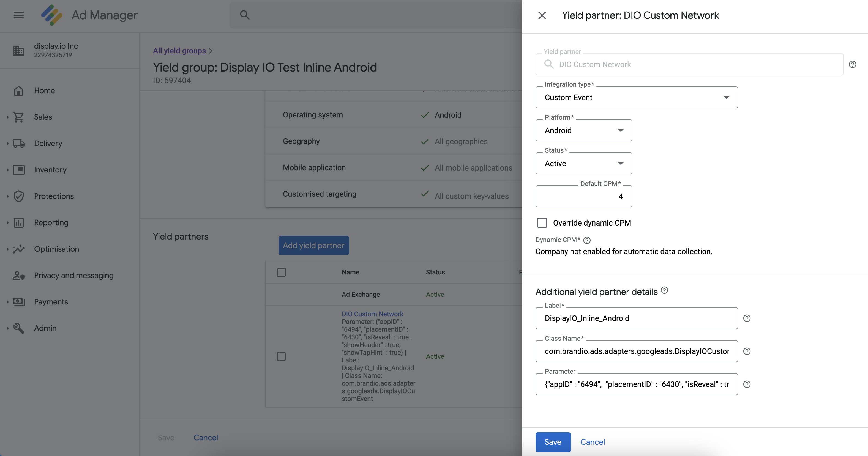Click the Ad Exchange row name
This screenshot has height=456, width=868.
361,294
